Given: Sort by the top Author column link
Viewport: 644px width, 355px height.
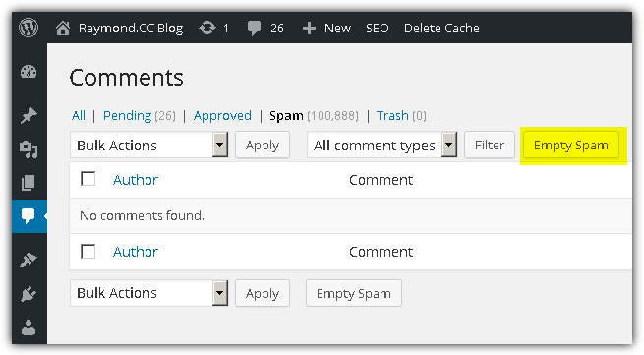Looking at the screenshot, I should (x=135, y=180).
